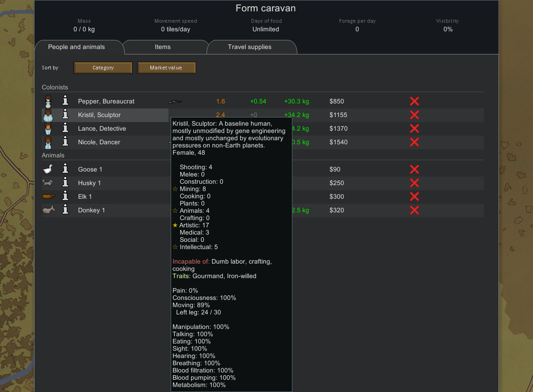Click the Elk 1 row label
Viewport: 533px width, 392px height.
[85, 196]
